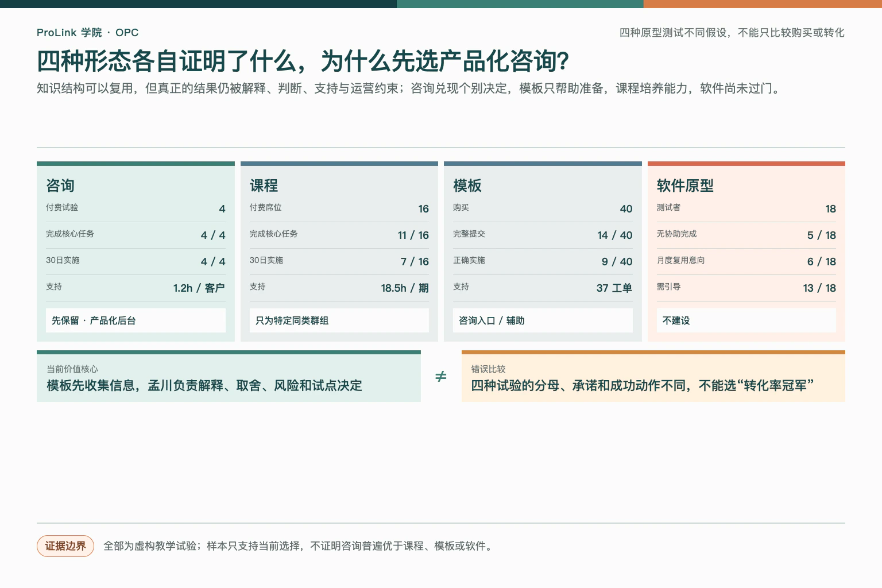
Task: Click 完成核心任务 value 4 / 4 in 咨询
Action: [213, 235]
